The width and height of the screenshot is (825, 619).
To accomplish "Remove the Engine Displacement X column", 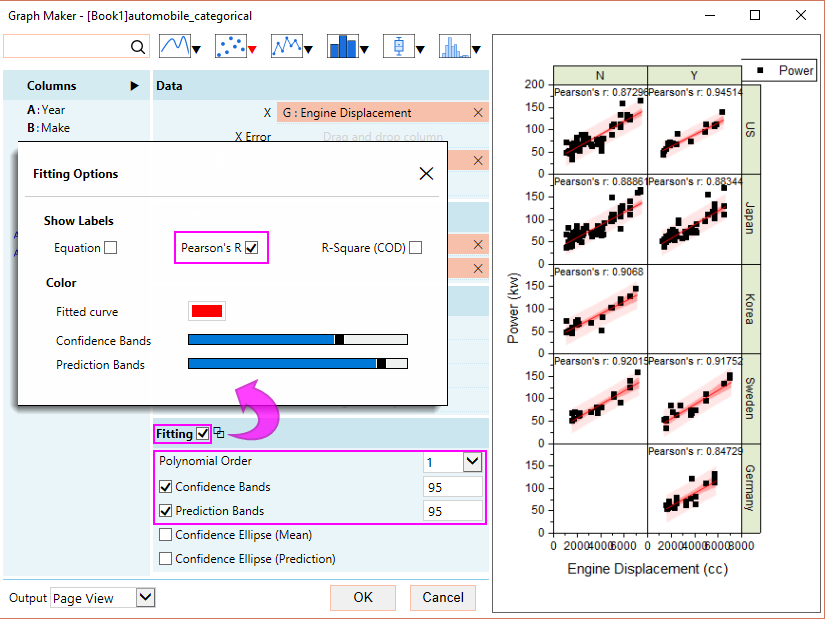I will coord(477,112).
